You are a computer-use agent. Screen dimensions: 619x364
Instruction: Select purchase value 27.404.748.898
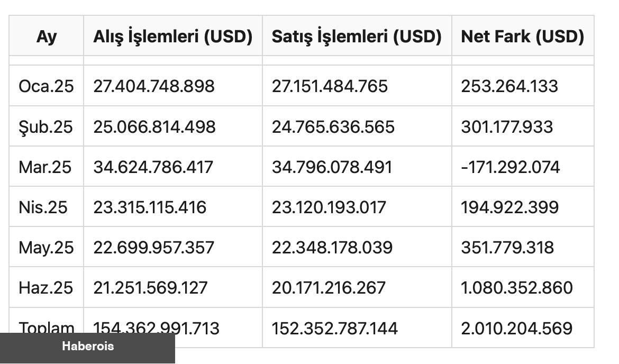point(154,86)
